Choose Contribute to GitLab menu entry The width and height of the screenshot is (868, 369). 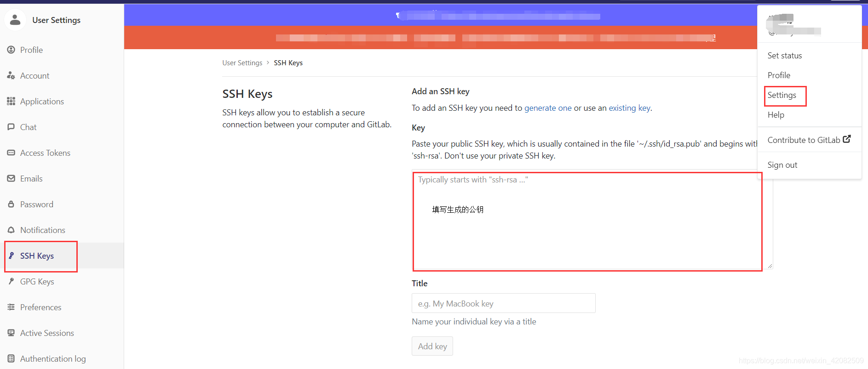coord(809,140)
